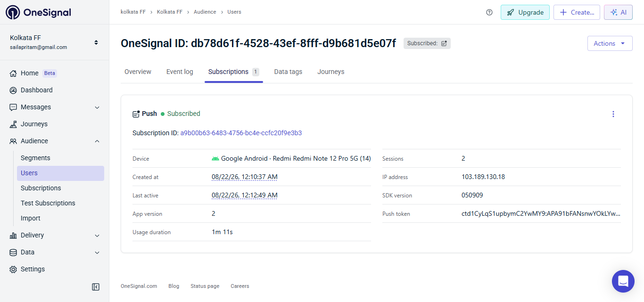
Task: Click the Upgrade rocket button
Action: tap(525, 12)
